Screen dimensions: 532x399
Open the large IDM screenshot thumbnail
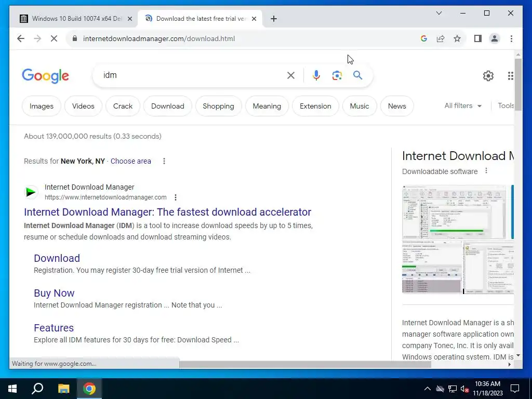tap(454, 212)
